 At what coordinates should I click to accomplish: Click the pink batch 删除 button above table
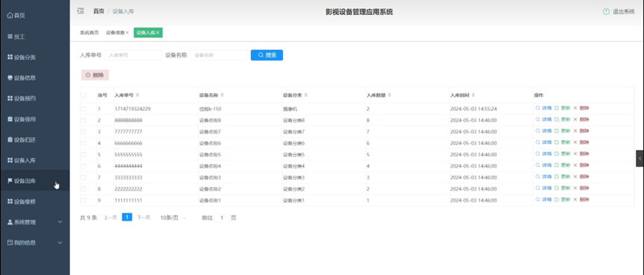(95, 75)
